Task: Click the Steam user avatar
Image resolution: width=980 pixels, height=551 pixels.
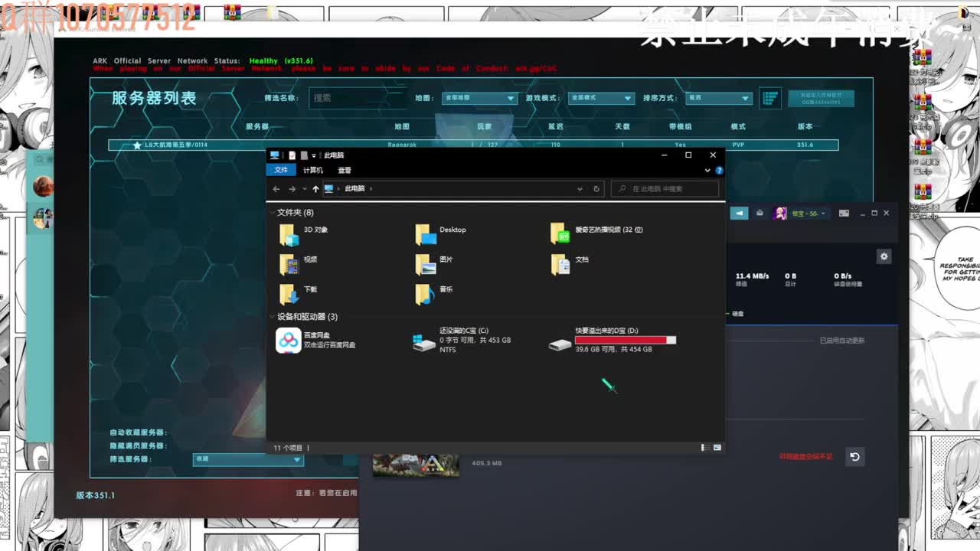Action: coord(780,214)
